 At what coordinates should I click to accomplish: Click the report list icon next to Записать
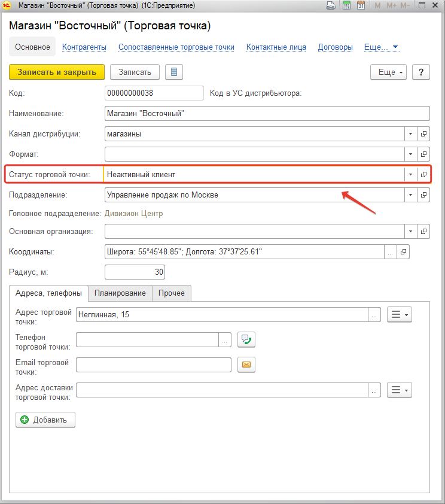point(174,72)
